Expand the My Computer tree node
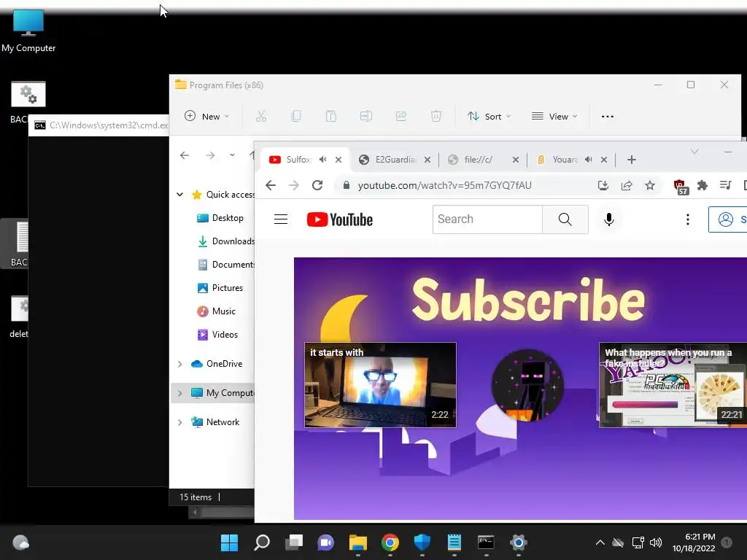This screenshot has width=747, height=560. click(179, 393)
